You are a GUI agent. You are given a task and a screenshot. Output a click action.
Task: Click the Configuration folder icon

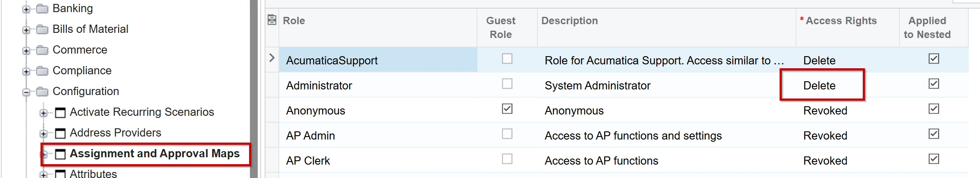click(x=42, y=92)
